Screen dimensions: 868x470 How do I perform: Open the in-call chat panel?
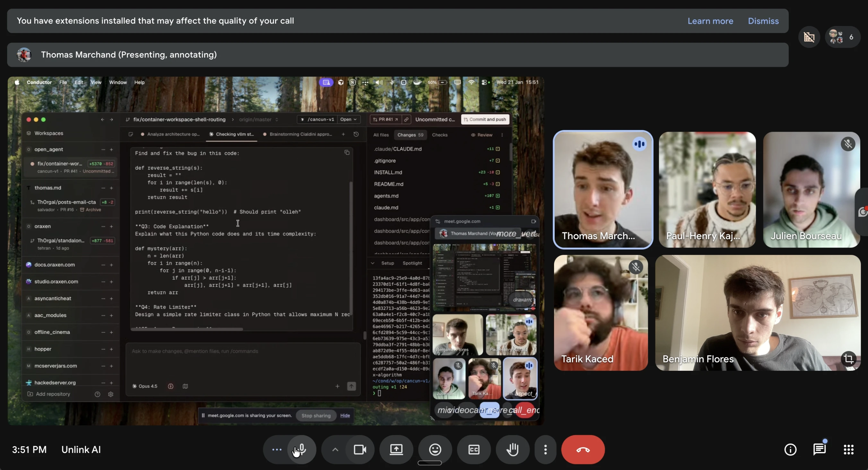click(819, 449)
